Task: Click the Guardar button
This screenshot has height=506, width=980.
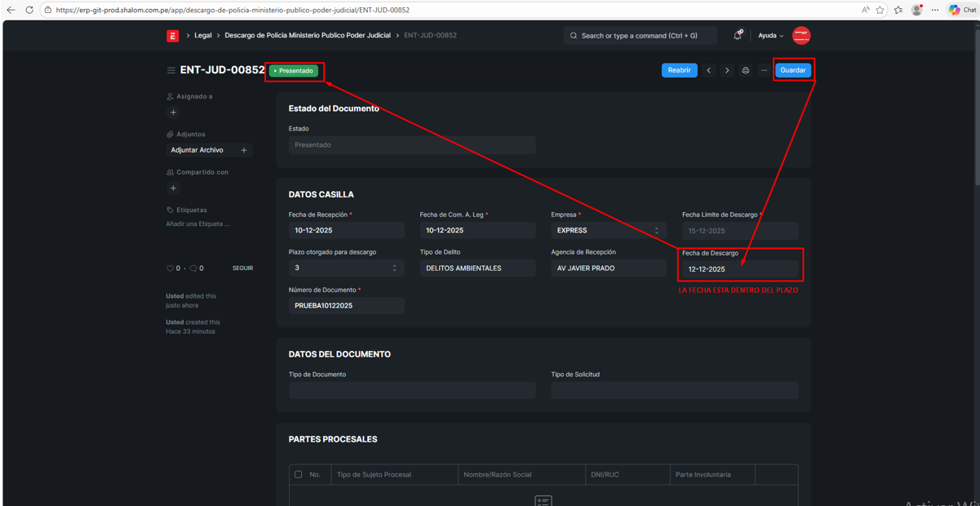Action: 792,70
